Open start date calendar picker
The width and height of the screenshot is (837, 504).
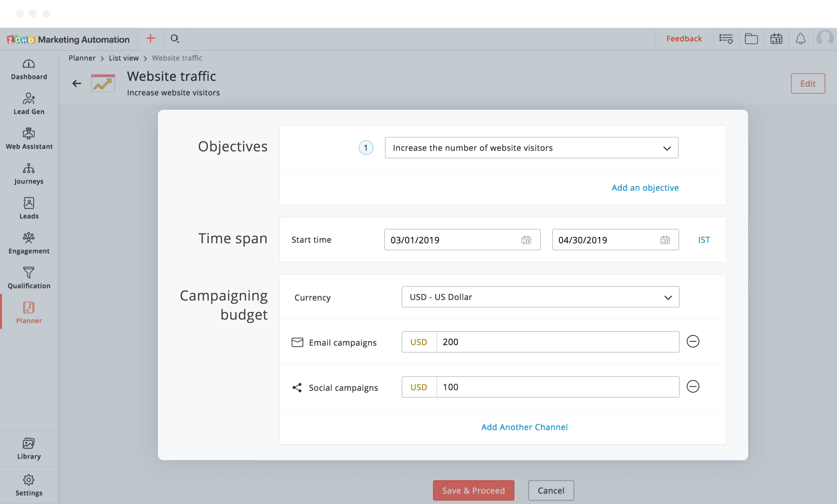(x=526, y=240)
